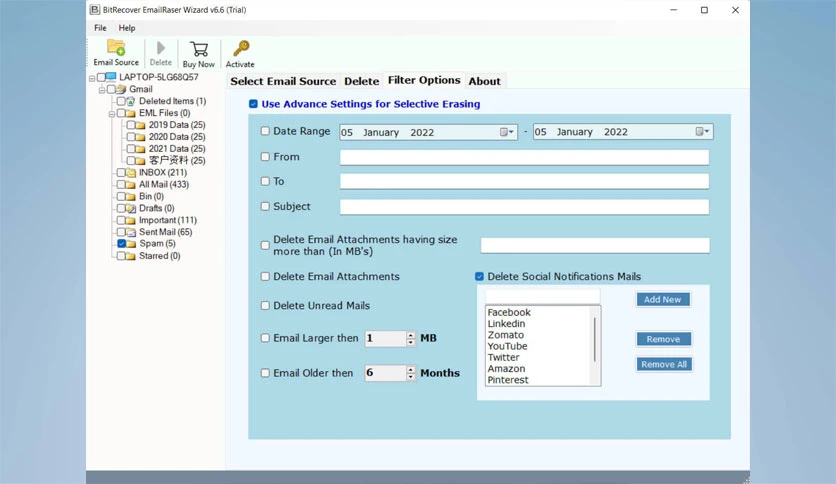This screenshot has height=484, width=836.
Task: Increase the Email Larger then MB value
Action: coord(411,335)
